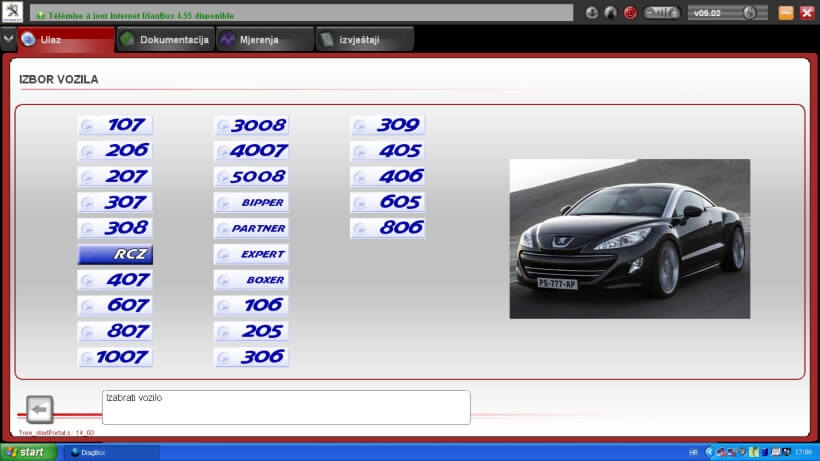Screen dimensions: 820x461
Task: Choose the 3008 model
Action: [251, 125]
